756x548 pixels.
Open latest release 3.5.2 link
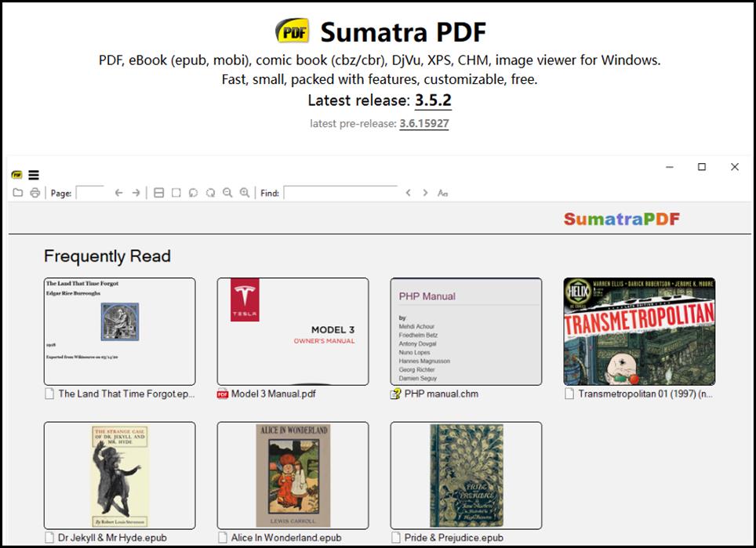(x=433, y=100)
